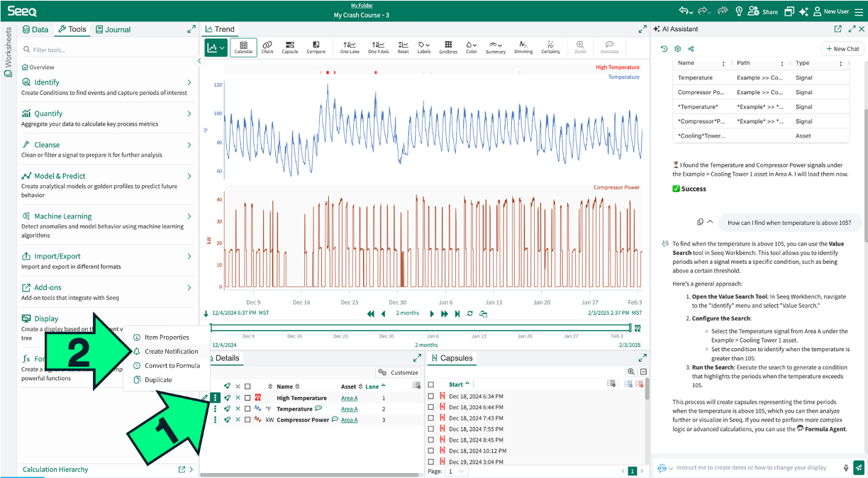Open the Compare view icon
Screen dimensions: 868x478
316,47
